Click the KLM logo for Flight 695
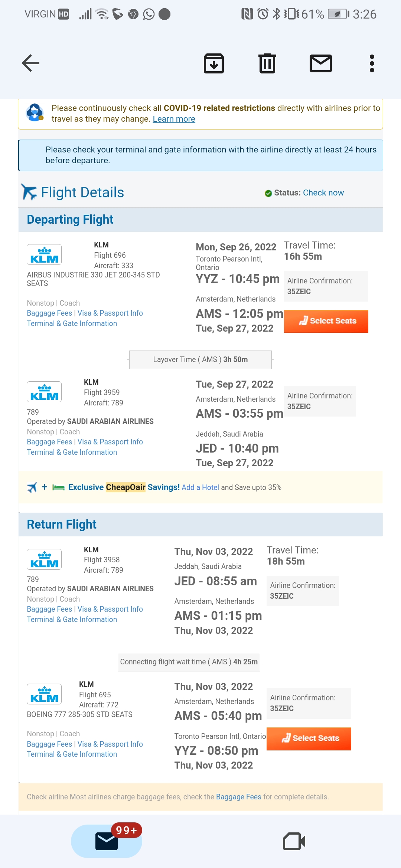The height and width of the screenshot is (868, 401). (44, 694)
